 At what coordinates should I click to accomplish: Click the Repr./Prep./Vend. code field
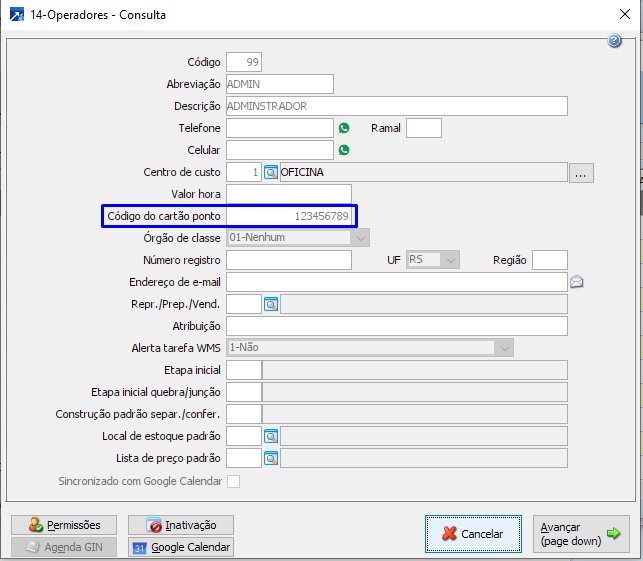pos(244,304)
